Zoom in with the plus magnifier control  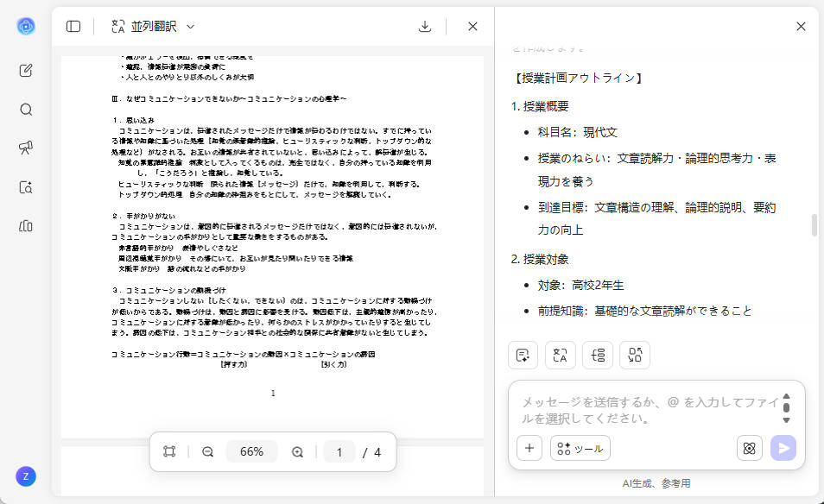pos(297,450)
